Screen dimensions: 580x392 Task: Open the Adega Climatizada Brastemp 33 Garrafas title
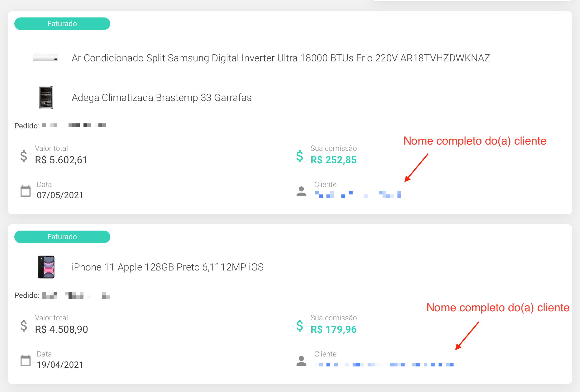pyautogui.click(x=161, y=98)
